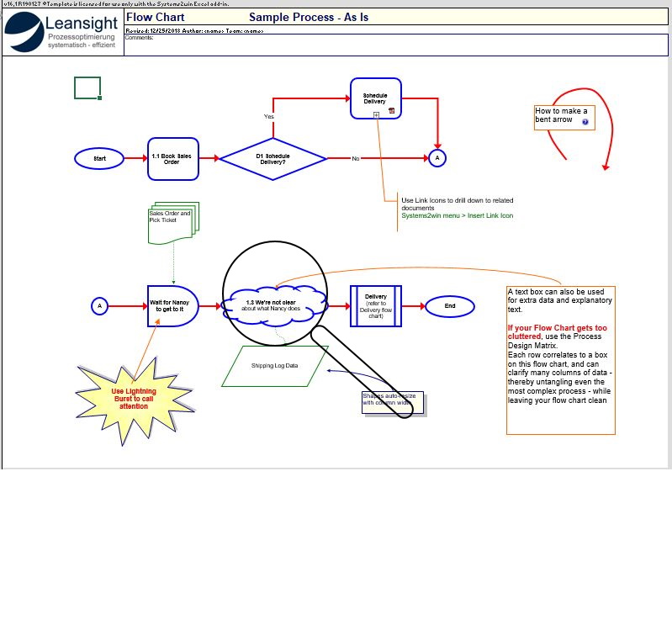Select the Shipping Log Data parallelogram
This screenshot has width=672, height=625.
[275, 366]
